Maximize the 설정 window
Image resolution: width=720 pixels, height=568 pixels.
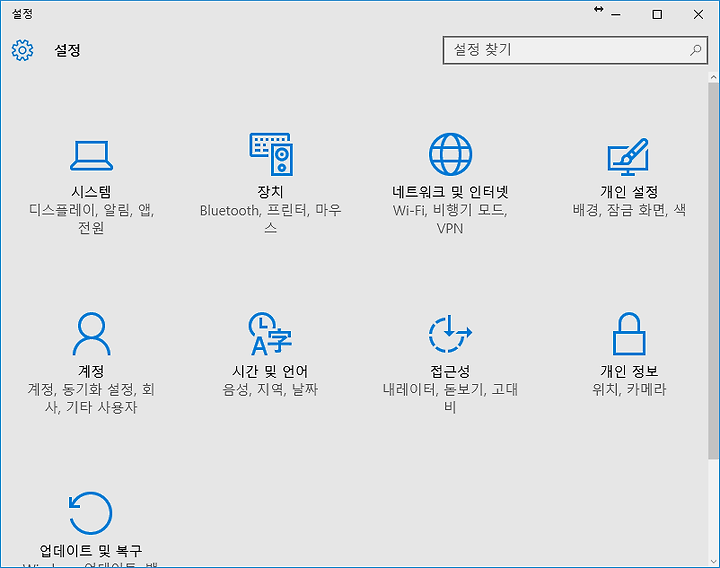point(657,15)
